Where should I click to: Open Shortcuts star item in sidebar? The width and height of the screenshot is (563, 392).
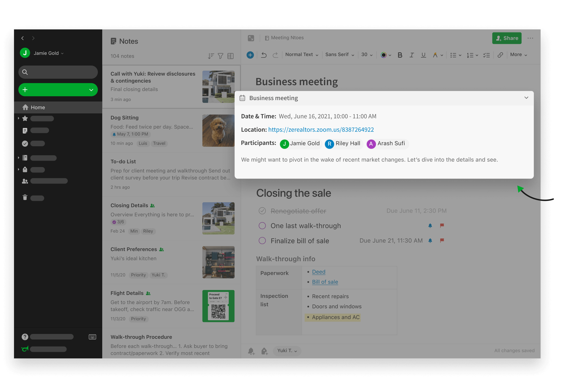coord(25,119)
